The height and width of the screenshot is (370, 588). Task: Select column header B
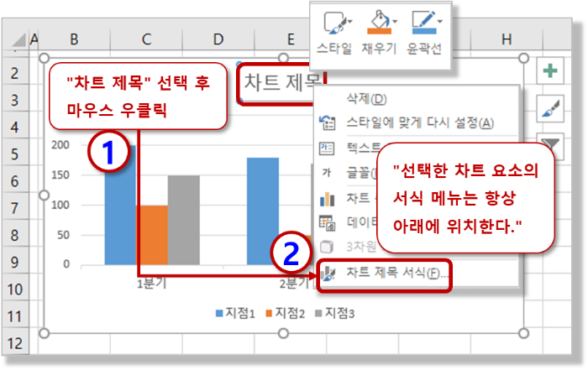[74, 39]
